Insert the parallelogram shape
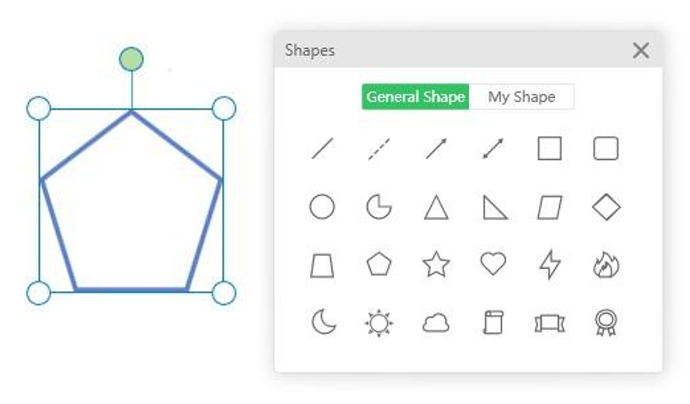Screen dimensions: 690x404 pos(549,207)
